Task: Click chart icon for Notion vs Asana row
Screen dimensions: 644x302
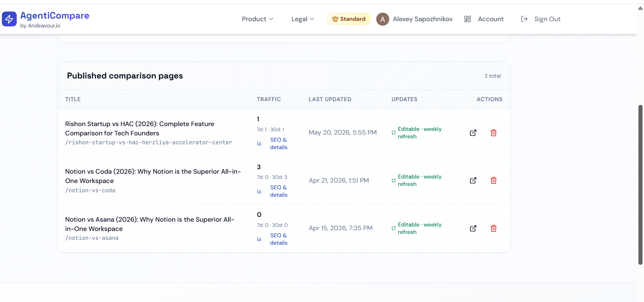Action: coord(259,239)
